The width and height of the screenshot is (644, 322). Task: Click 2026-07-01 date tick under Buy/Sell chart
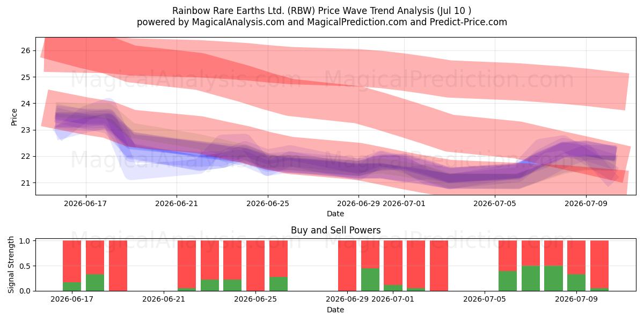[x=393, y=299]
